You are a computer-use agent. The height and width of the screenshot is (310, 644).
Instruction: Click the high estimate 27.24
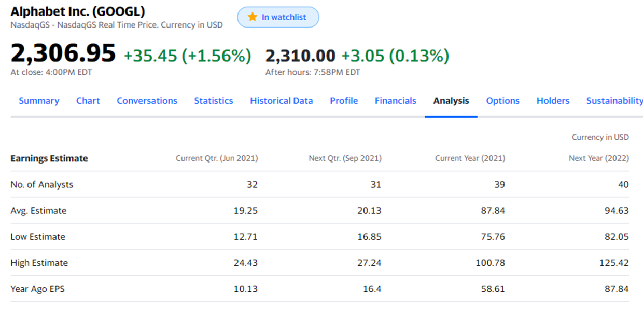point(369,262)
